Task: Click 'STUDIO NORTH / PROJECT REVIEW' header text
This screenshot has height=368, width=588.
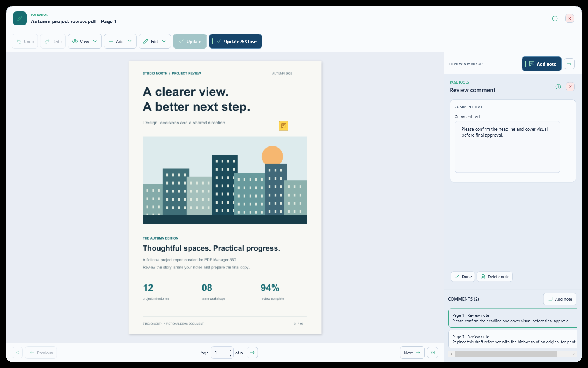Action: [x=172, y=74]
